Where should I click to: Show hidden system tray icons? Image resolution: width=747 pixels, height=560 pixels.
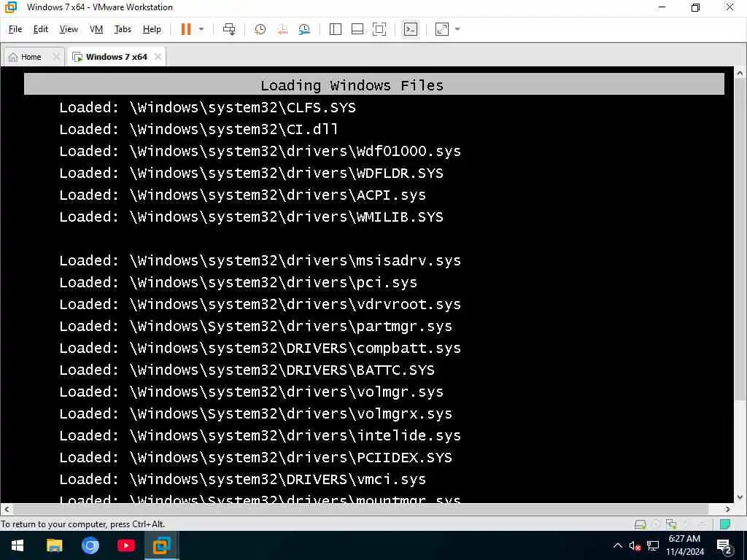pyautogui.click(x=617, y=545)
